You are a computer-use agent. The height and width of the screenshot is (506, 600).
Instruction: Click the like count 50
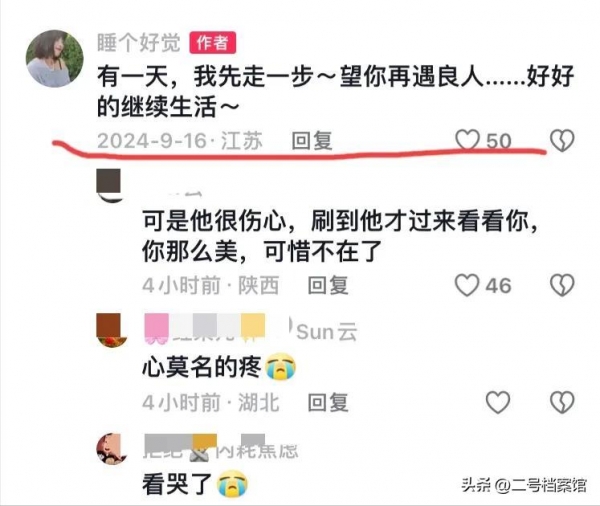coord(499,141)
